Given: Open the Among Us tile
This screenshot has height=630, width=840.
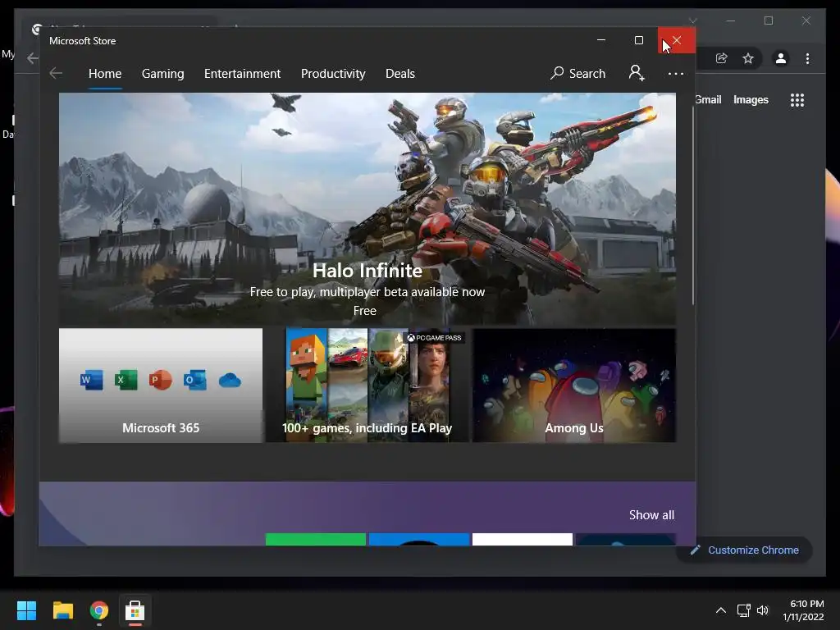Looking at the screenshot, I should coord(574,386).
